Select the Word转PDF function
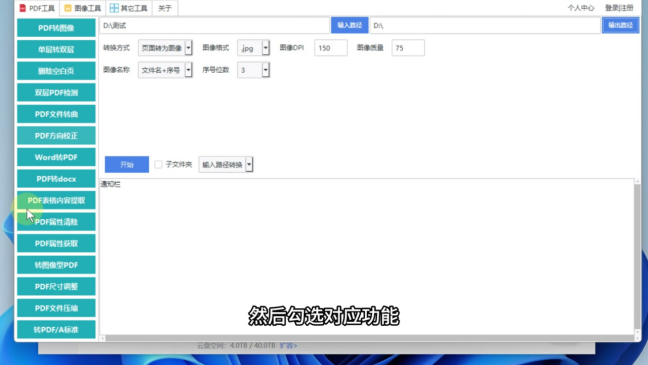Viewport: 648px width, 365px height. pos(56,157)
